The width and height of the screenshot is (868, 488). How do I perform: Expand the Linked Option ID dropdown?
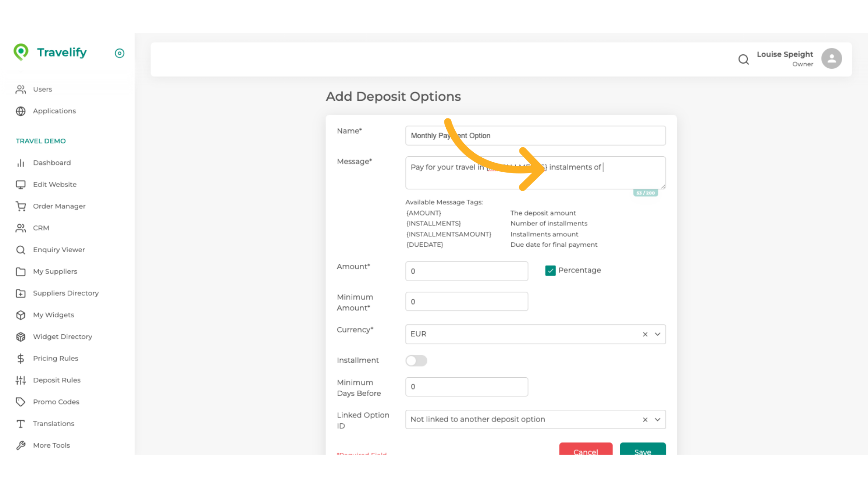658,419
